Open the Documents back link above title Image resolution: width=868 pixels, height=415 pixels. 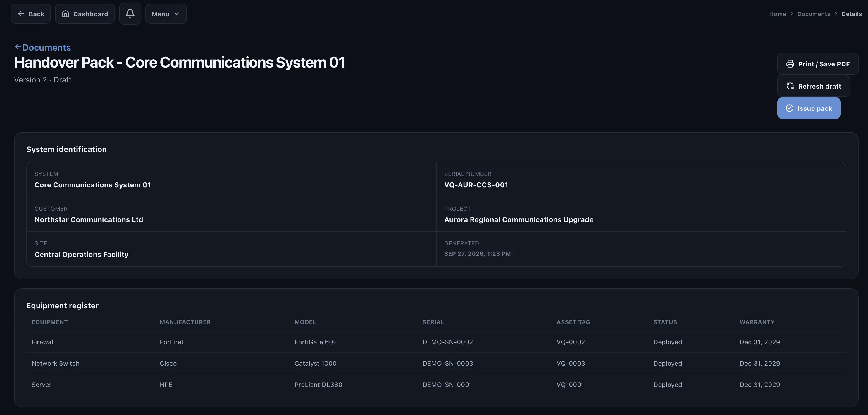tap(43, 48)
